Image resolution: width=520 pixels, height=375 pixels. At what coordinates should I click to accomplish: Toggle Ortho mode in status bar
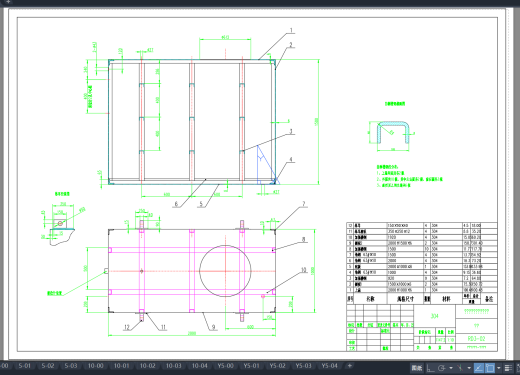point(430,368)
